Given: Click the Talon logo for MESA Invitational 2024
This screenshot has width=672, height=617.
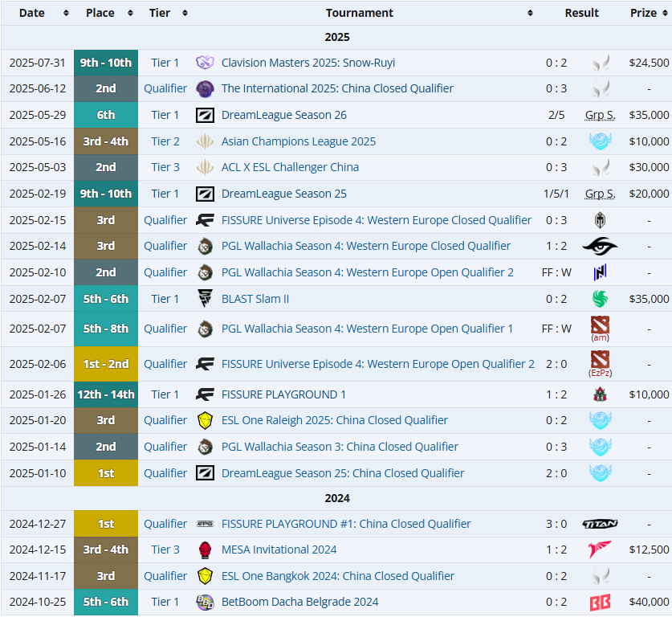Looking at the screenshot, I should click(x=600, y=550).
